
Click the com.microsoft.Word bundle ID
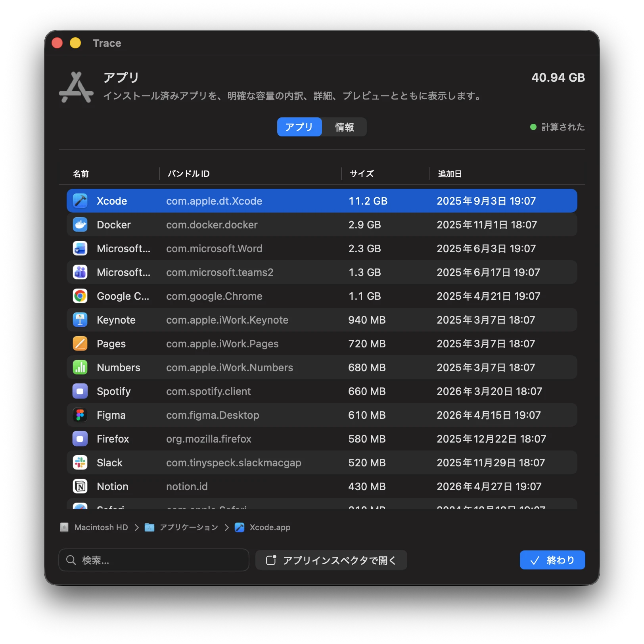click(214, 249)
